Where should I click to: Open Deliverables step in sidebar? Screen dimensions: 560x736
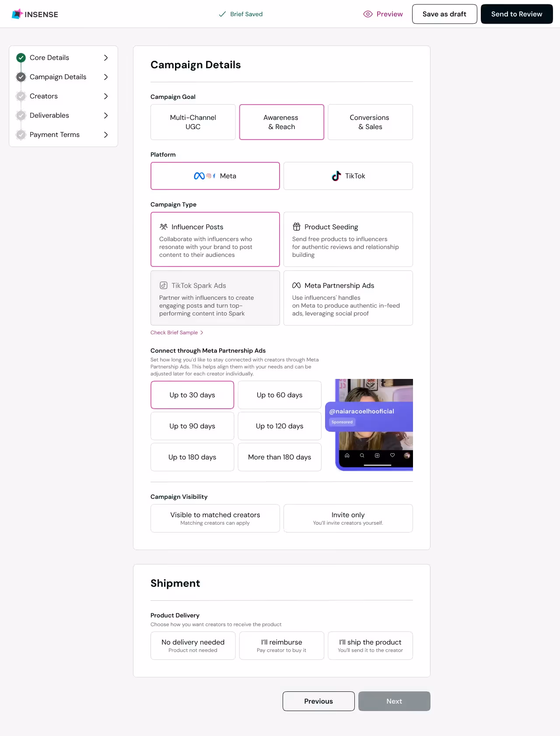[63, 116]
